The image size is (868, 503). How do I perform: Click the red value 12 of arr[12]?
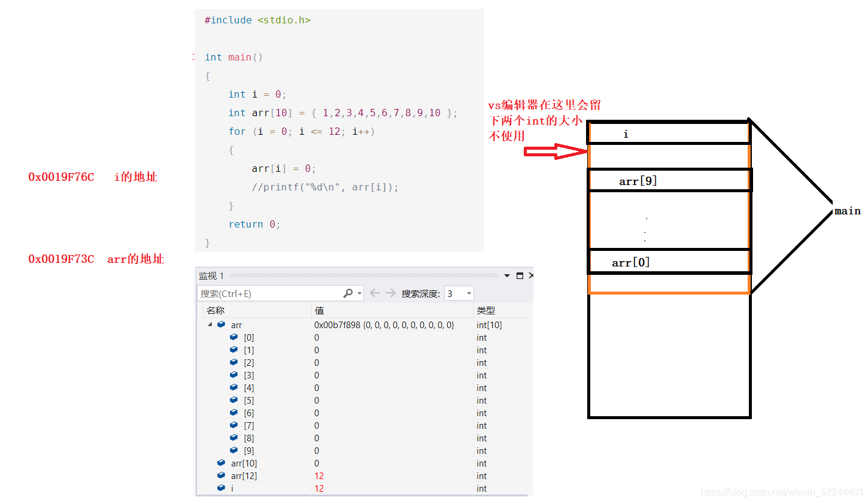[x=319, y=476]
